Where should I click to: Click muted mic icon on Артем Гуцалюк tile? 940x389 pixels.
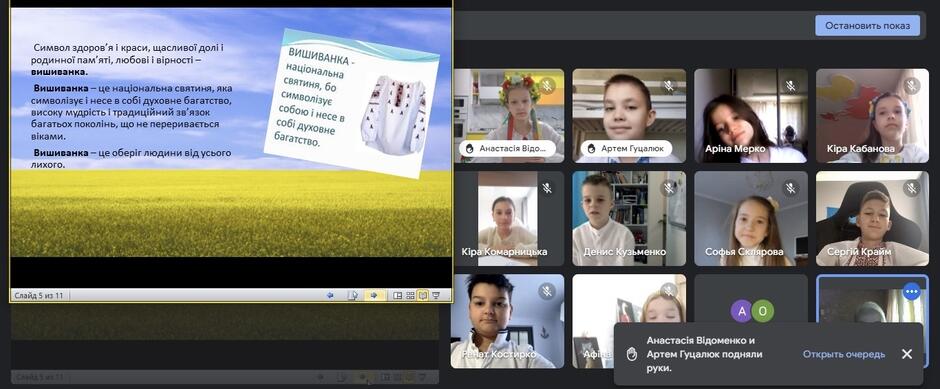[x=669, y=85]
